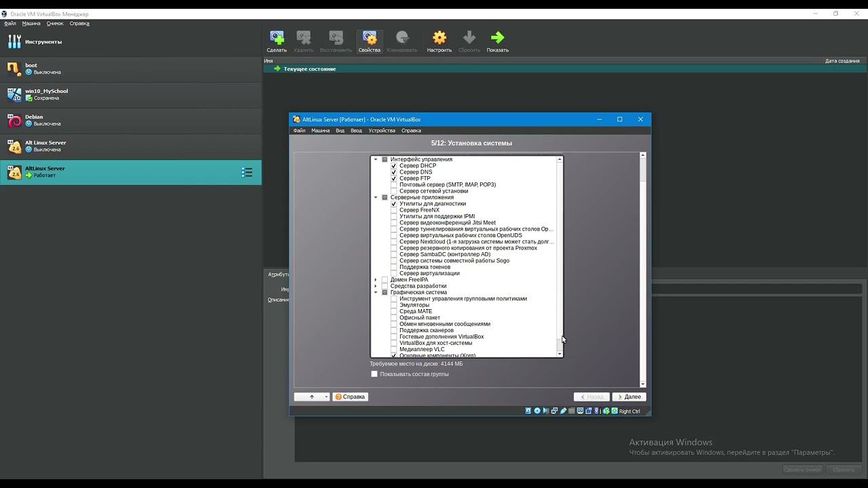Click the package list scroll-down arrow
Viewport: 868px width, 488px height.
tap(559, 354)
